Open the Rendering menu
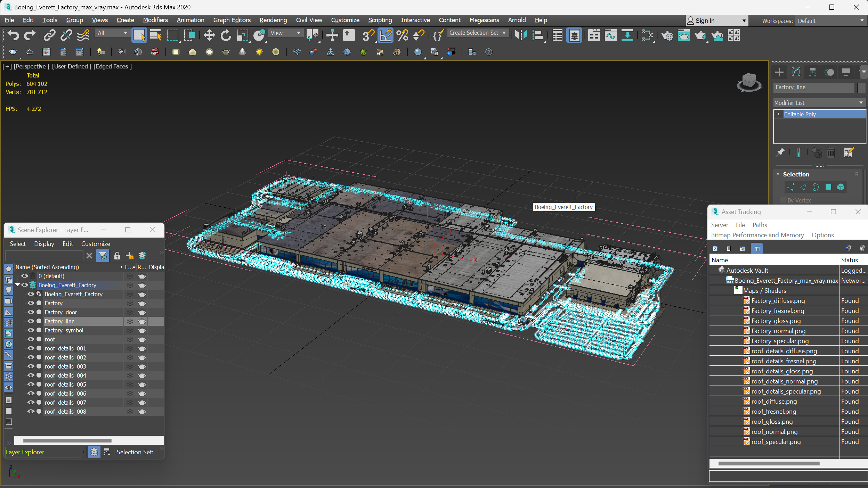This screenshot has width=868, height=488. point(273,20)
